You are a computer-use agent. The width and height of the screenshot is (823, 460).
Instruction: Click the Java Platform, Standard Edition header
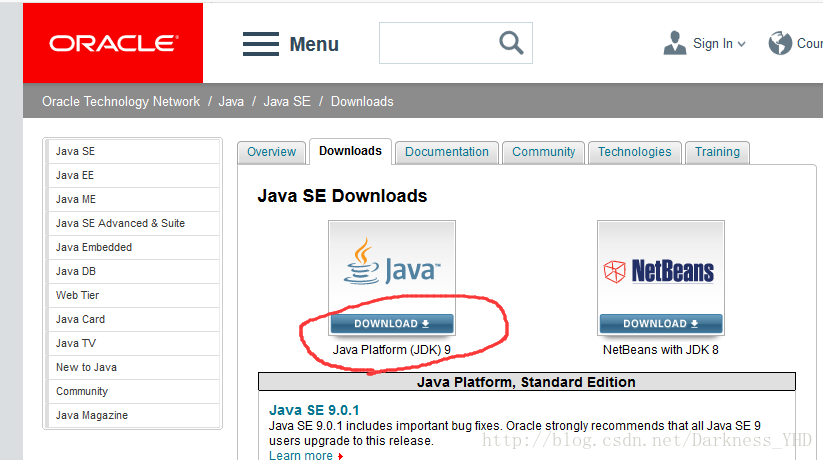point(526,382)
